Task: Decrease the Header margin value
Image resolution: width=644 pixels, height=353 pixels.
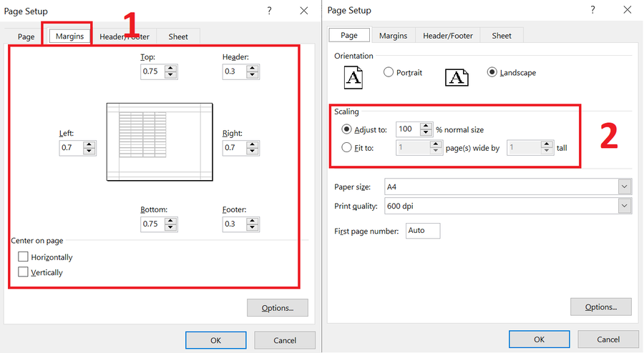Action: coord(253,75)
